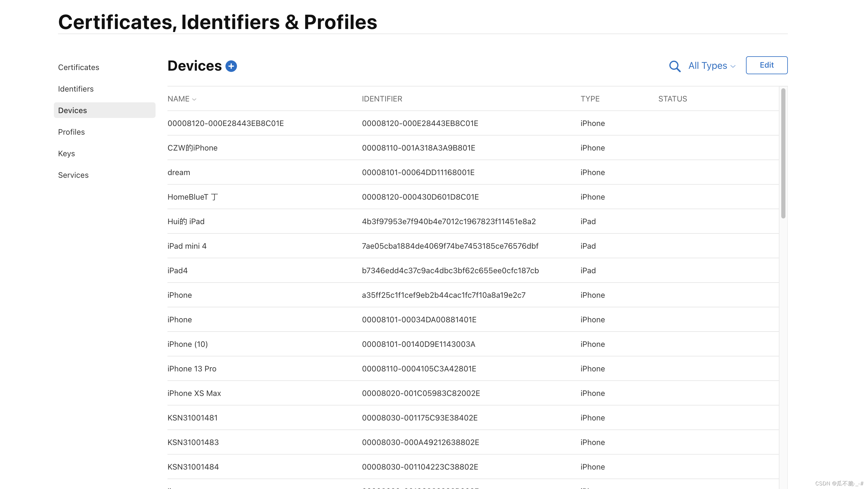Open the Profiles section
Viewport: 868px width, 489px height.
(x=71, y=132)
